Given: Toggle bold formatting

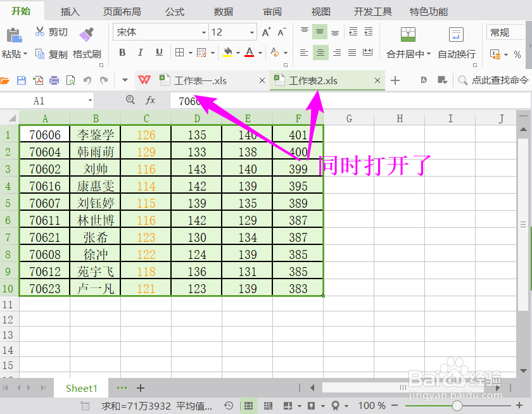Looking at the screenshot, I should (122, 54).
